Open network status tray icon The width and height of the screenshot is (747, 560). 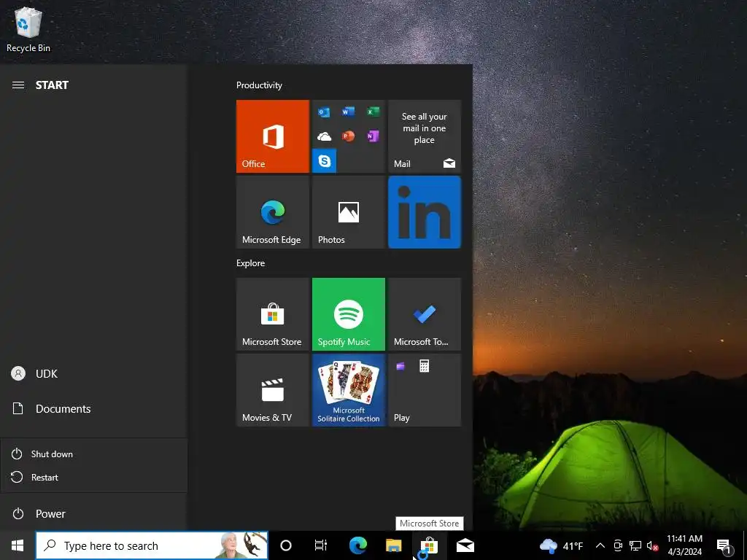(x=635, y=545)
